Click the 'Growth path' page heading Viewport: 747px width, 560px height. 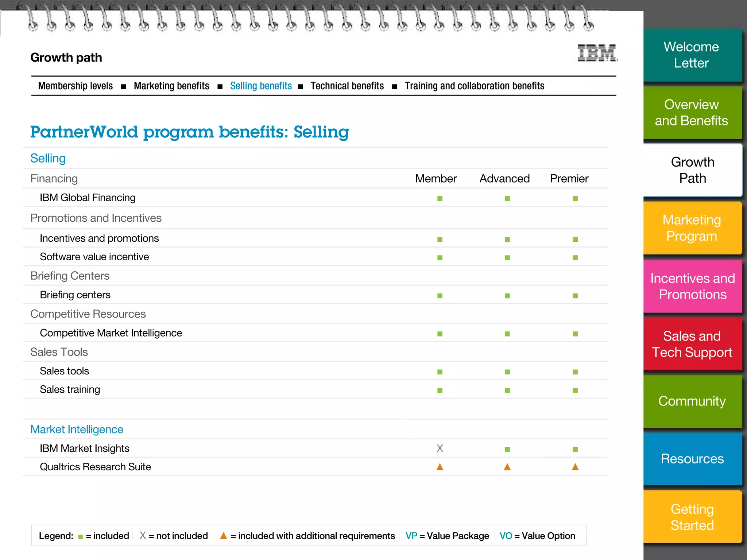66,58
